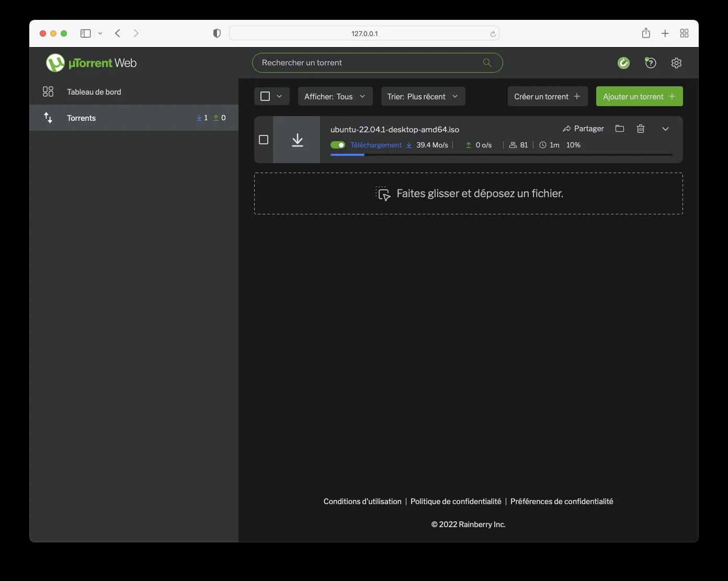Open settings gear icon
This screenshot has width=728, height=581.
[x=676, y=63]
